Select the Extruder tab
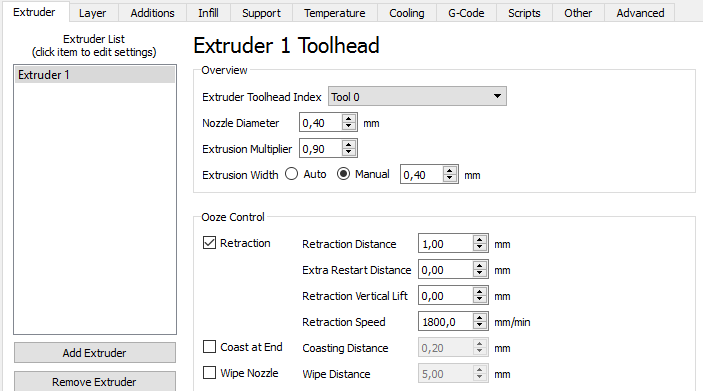 pos(35,12)
